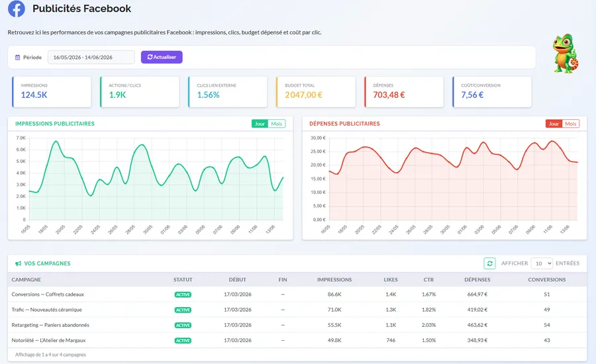Open the Afficher entries count dropdown
This screenshot has width=596, height=364.
[x=542, y=263]
